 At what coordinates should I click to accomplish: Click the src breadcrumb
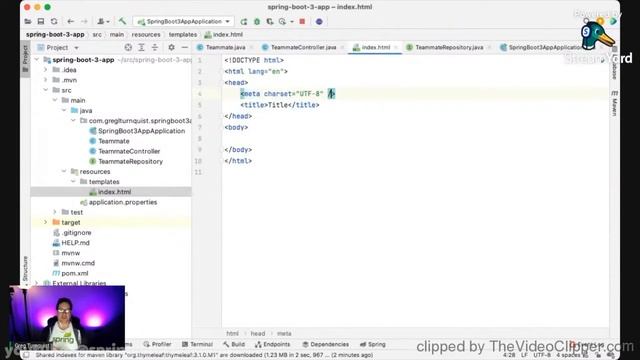(x=97, y=35)
